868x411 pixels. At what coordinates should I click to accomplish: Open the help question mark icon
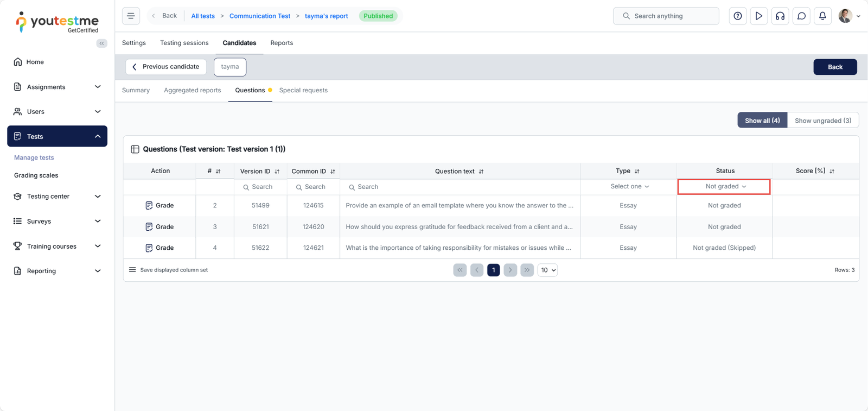point(738,16)
